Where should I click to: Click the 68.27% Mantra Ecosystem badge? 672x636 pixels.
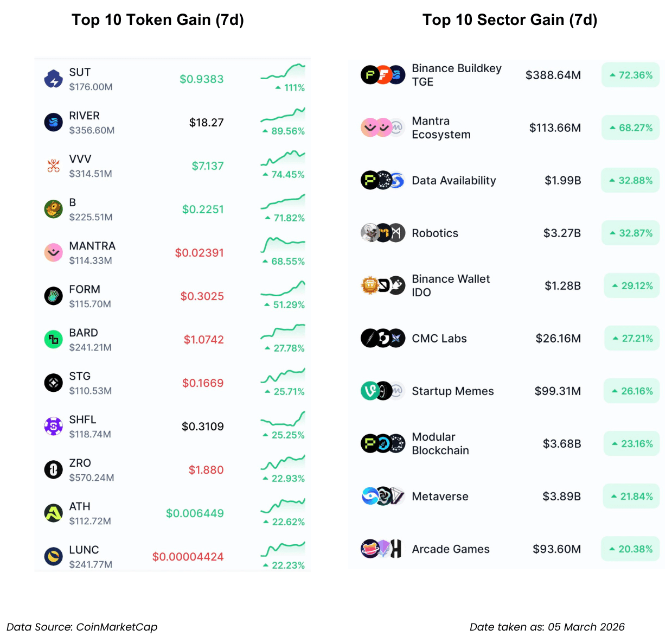pos(630,128)
